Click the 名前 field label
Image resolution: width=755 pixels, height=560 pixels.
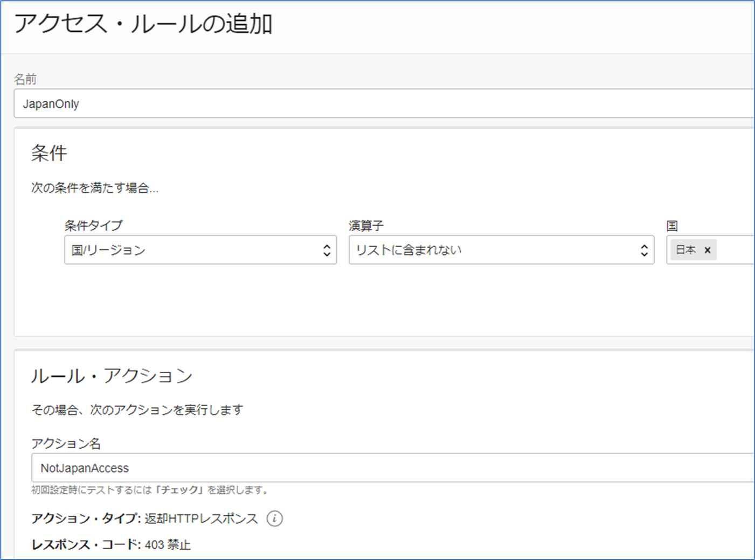(25, 79)
